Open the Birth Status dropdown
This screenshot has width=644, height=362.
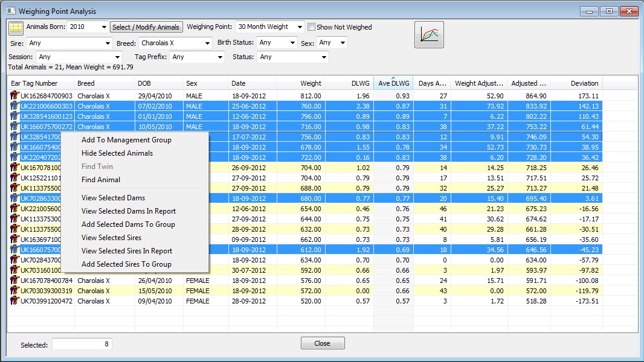point(292,43)
